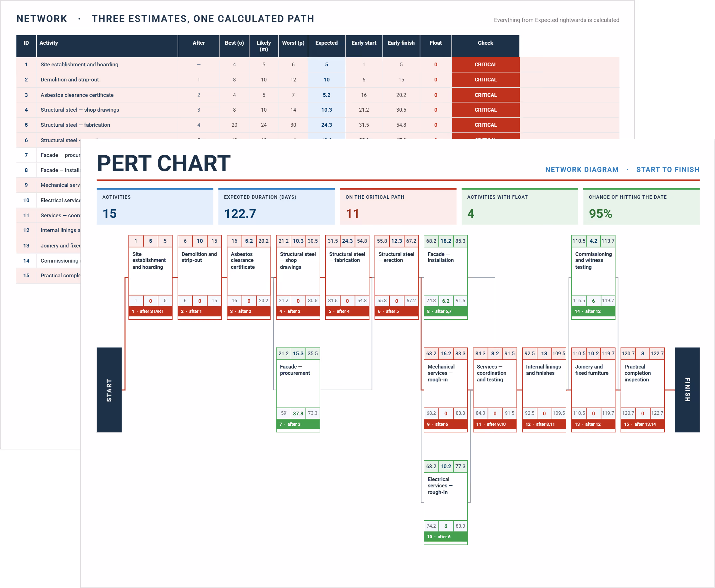Click the '8 · after 6,7' footer bar

(x=446, y=311)
